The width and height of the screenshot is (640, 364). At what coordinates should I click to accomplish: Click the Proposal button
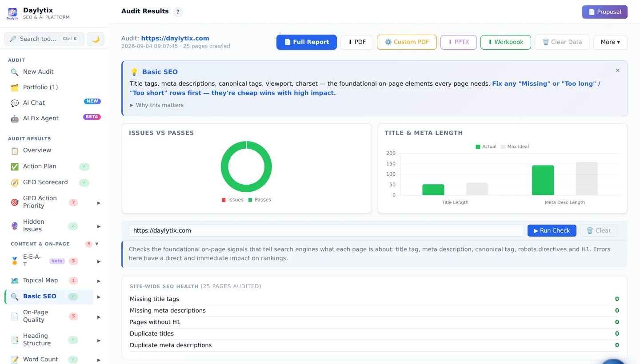click(605, 12)
